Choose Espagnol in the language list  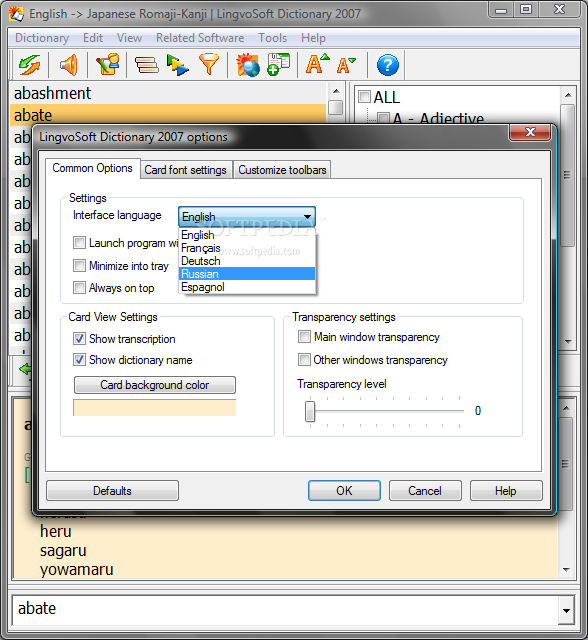coord(247,287)
